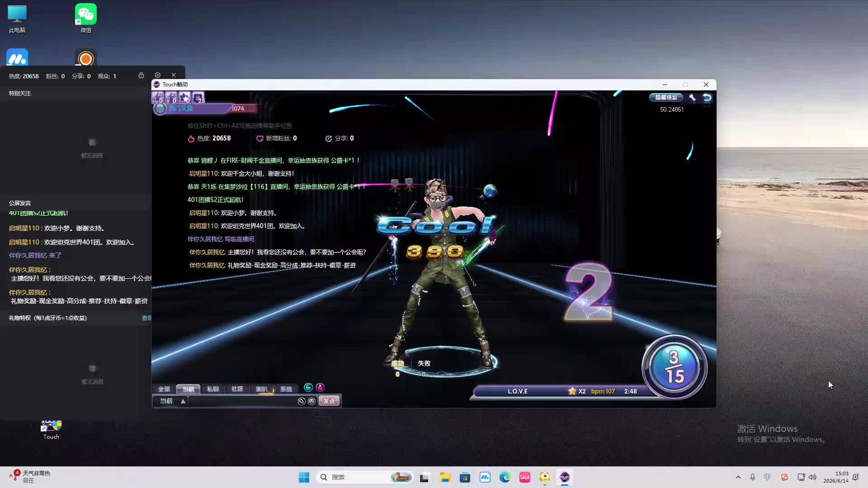Image resolution: width=868 pixels, height=488 pixels.
Task: Click the 失败 fail counter label
Action: point(424,363)
